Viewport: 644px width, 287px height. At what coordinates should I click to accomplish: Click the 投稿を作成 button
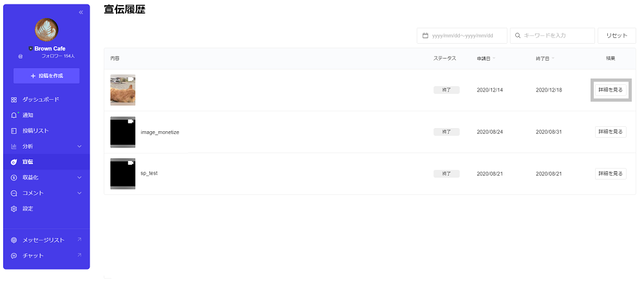46,76
